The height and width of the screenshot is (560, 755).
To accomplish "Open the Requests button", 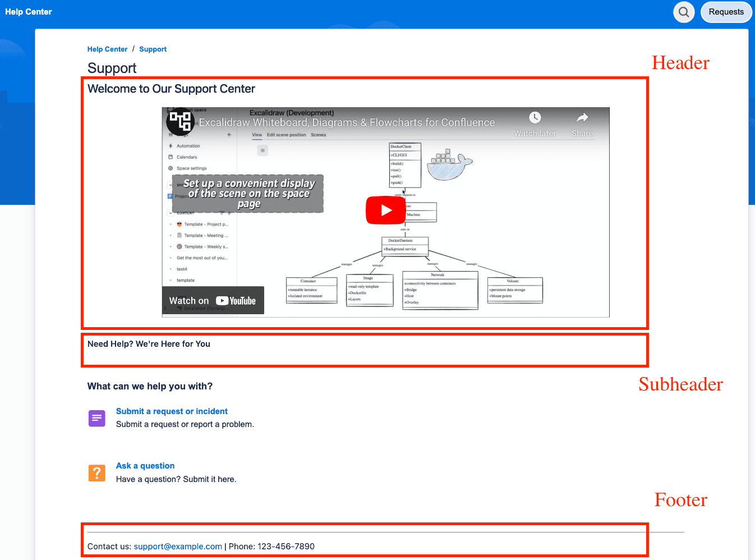I will coord(726,12).
